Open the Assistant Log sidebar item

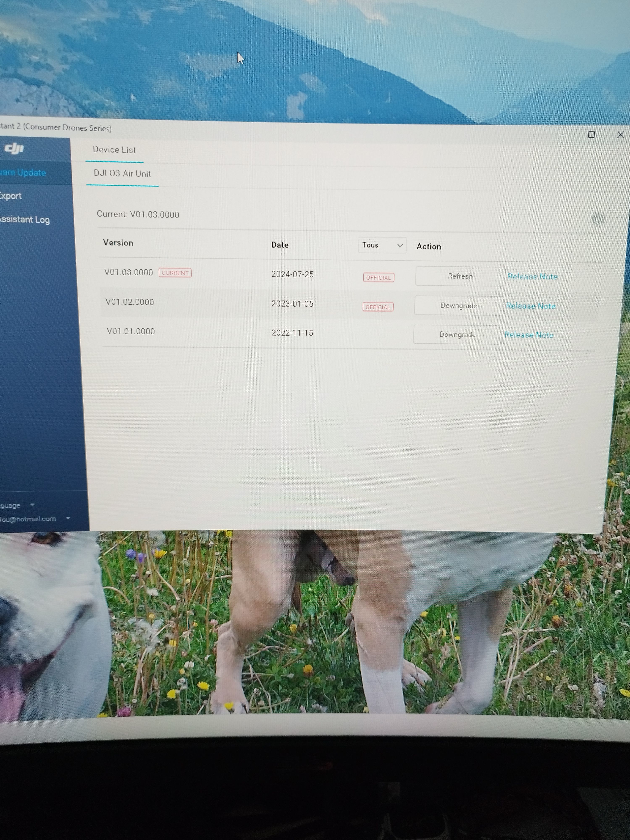[x=24, y=219]
